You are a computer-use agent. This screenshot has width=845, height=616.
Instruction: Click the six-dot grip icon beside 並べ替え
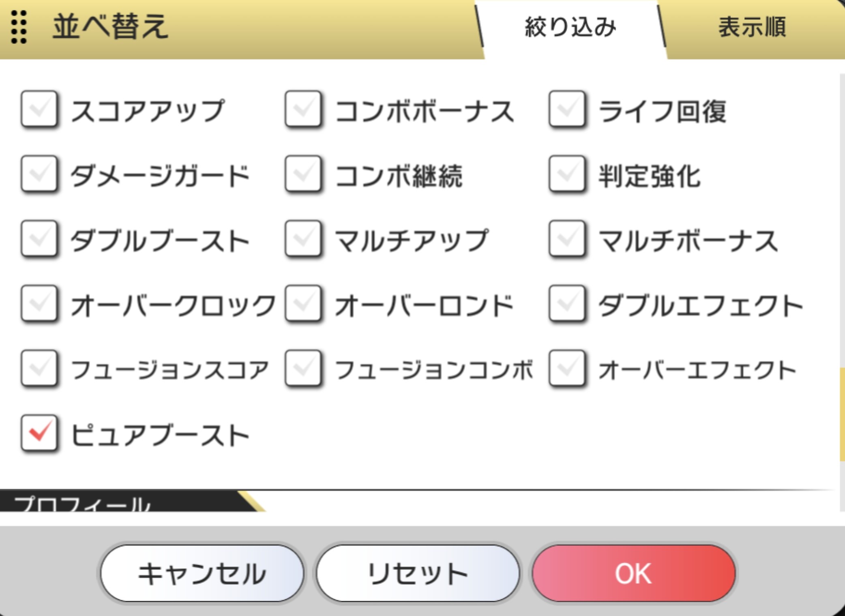tap(19, 27)
